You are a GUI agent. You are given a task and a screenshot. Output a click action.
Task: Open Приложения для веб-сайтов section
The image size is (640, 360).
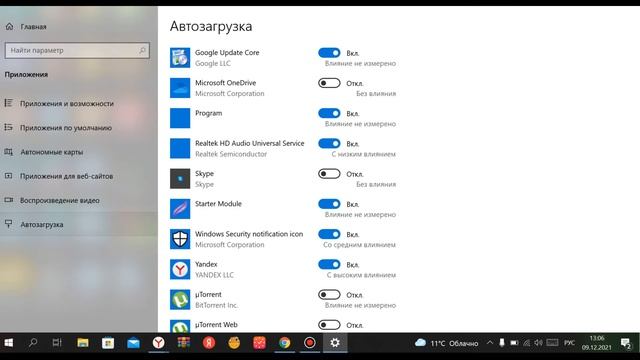point(66,176)
